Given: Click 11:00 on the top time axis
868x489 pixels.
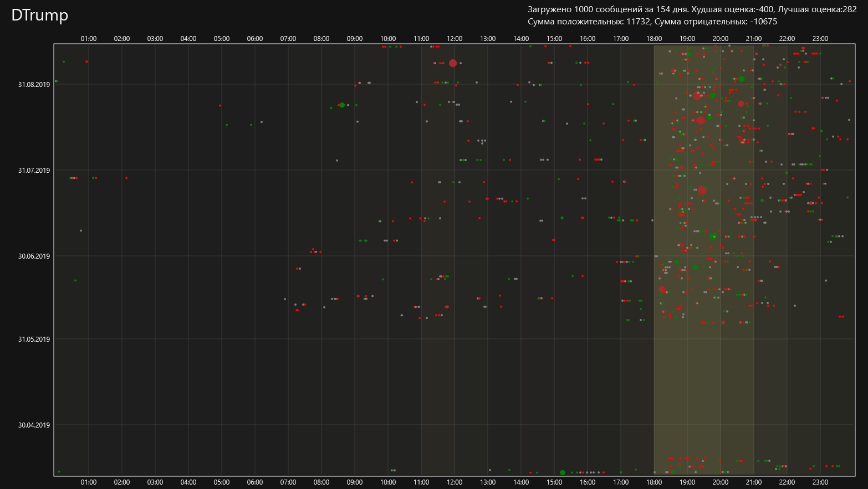Looking at the screenshot, I should 421,39.
